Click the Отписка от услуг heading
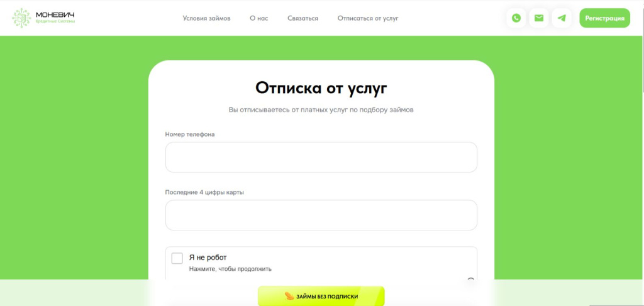Image resolution: width=644 pixels, height=306 pixels. [321, 88]
